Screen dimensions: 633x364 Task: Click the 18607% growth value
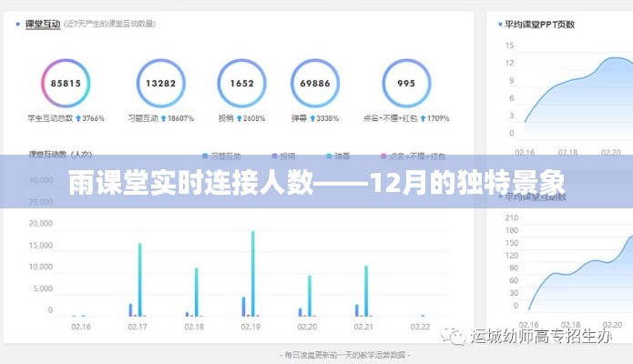coord(180,118)
